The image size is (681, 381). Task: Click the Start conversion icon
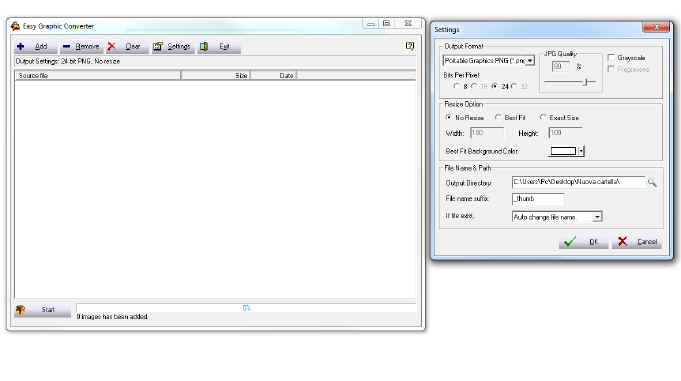coord(20,310)
